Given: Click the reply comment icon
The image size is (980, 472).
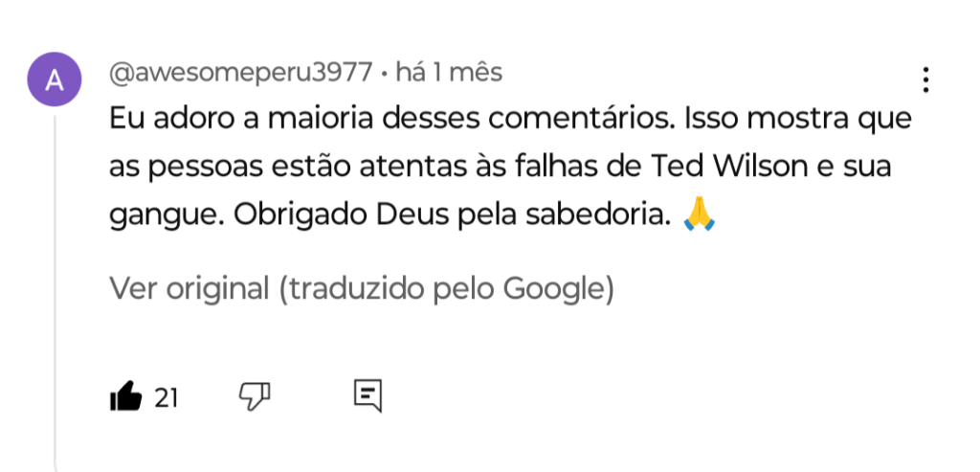Looking at the screenshot, I should (x=367, y=395).
